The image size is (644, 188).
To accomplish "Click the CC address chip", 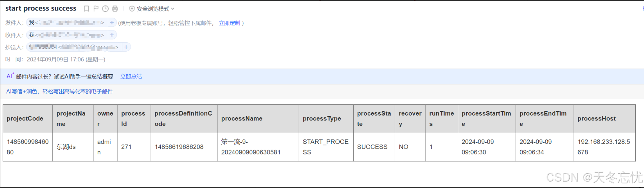I will click(74, 47).
